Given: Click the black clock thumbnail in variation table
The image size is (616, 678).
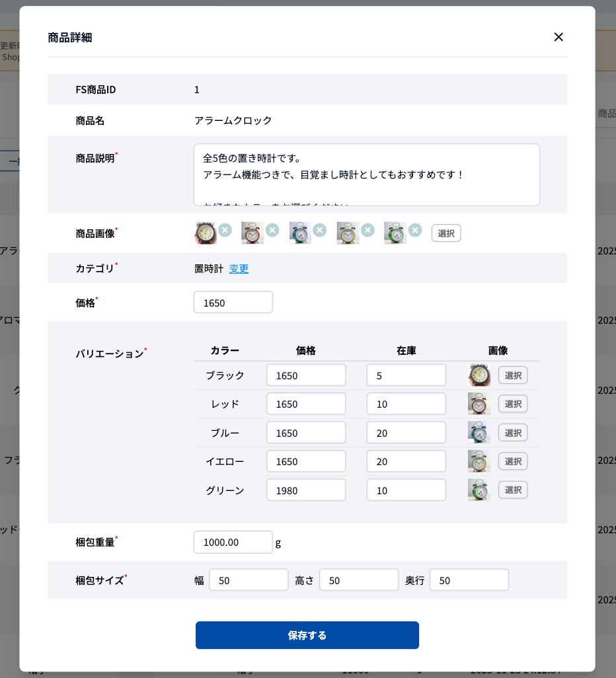Looking at the screenshot, I should [479, 375].
